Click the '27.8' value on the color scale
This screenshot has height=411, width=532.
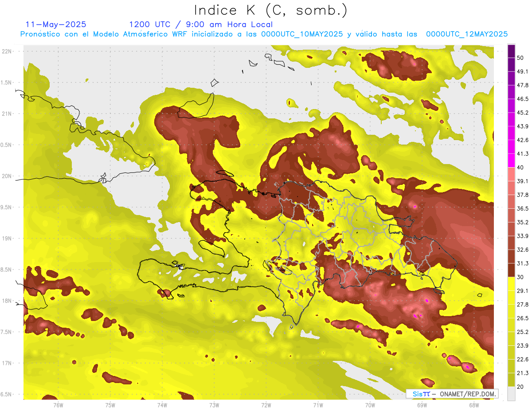click(522, 305)
